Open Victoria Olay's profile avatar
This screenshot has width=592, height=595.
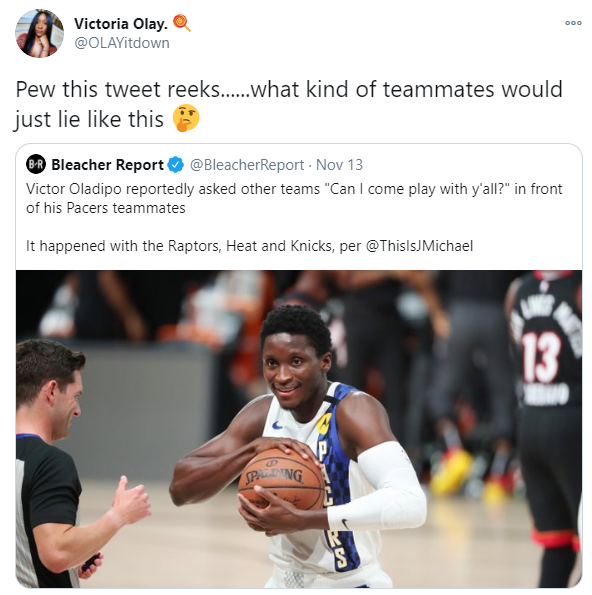click(x=39, y=33)
